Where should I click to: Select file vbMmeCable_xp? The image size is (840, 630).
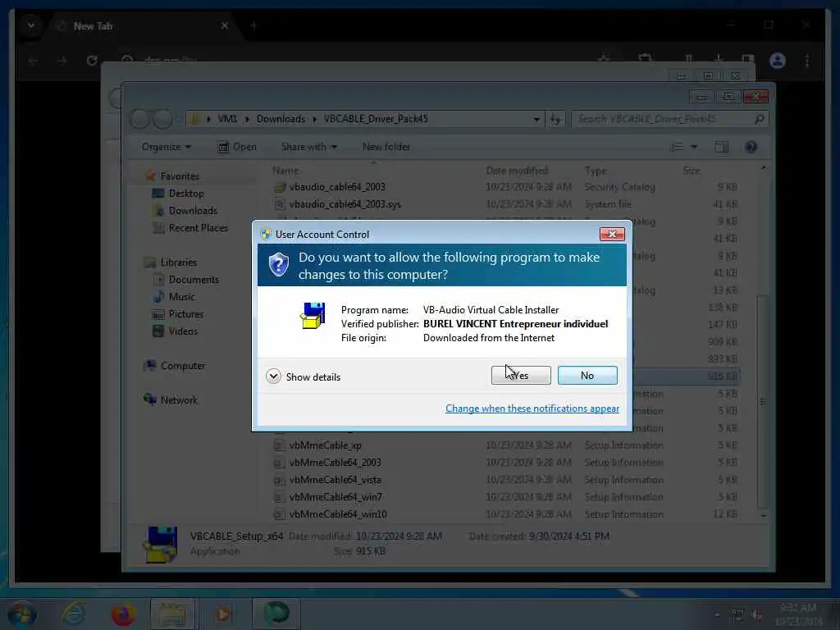click(x=325, y=445)
